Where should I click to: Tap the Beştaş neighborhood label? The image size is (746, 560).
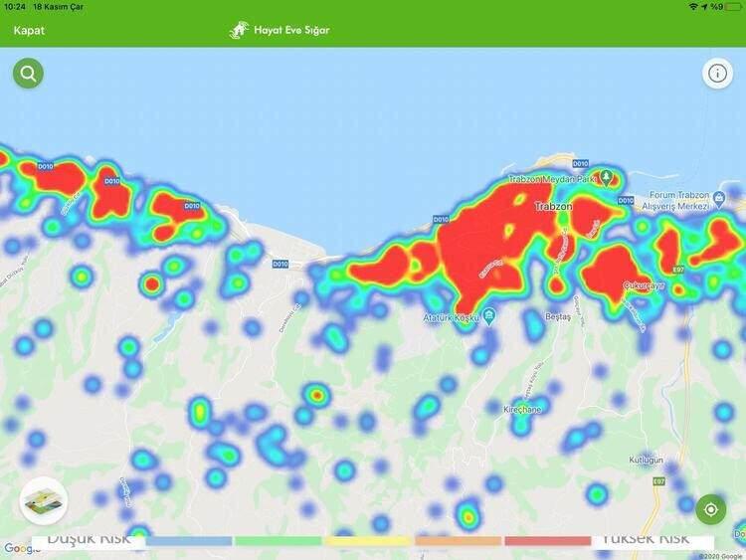click(x=558, y=317)
